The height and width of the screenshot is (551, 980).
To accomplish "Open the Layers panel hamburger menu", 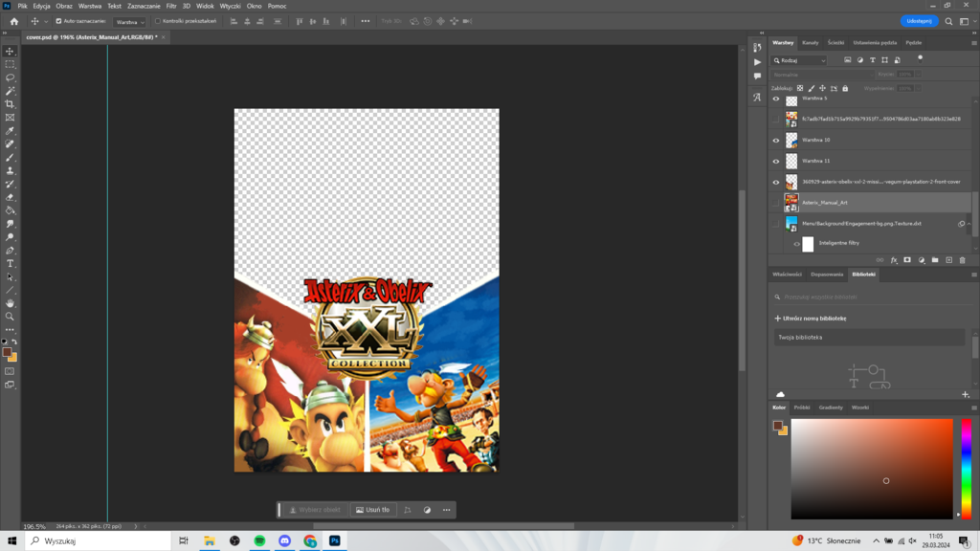I will [x=973, y=43].
